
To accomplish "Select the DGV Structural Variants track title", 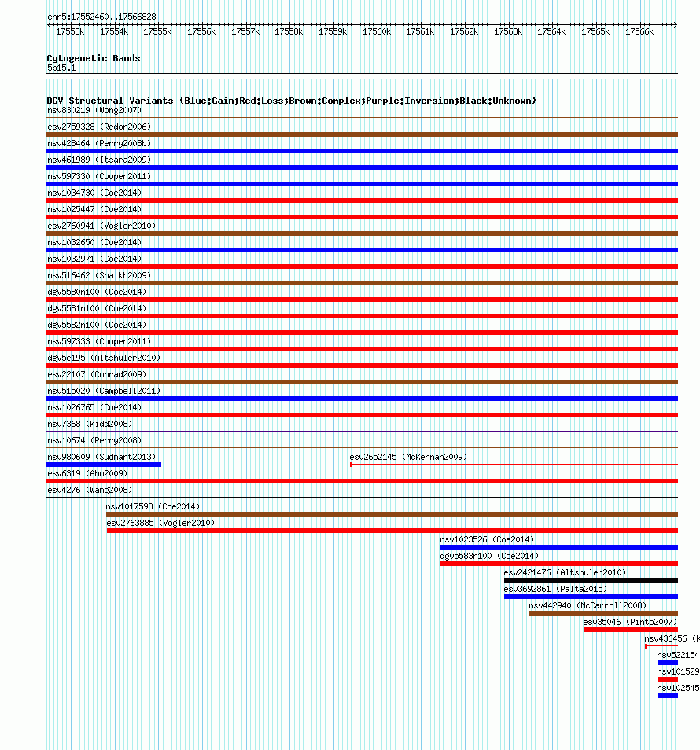I will (291, 101).
